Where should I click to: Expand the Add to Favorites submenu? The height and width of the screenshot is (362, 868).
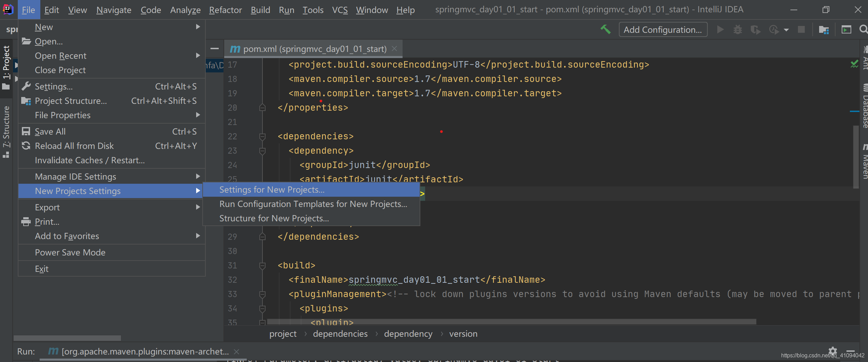(112, 236)
